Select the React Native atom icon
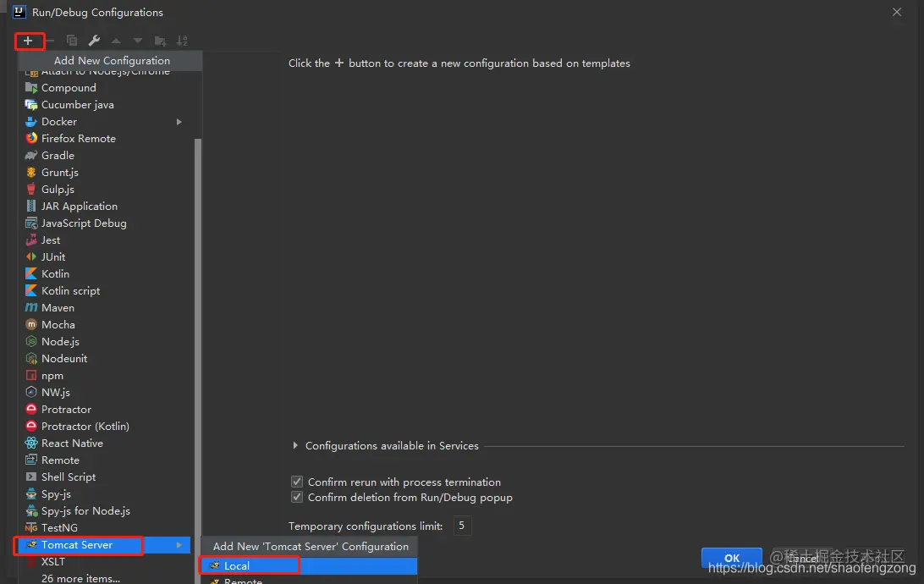This screenshot has height=584, width=924. click(31, 444)
